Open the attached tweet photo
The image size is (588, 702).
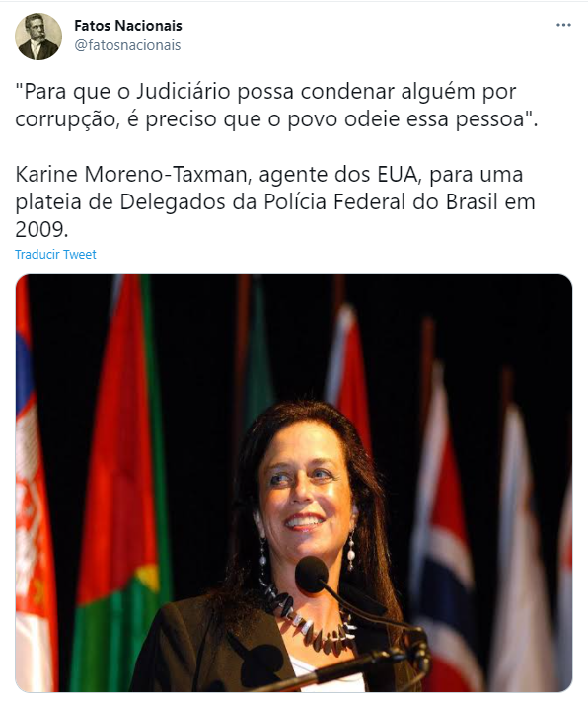point(294,484)
